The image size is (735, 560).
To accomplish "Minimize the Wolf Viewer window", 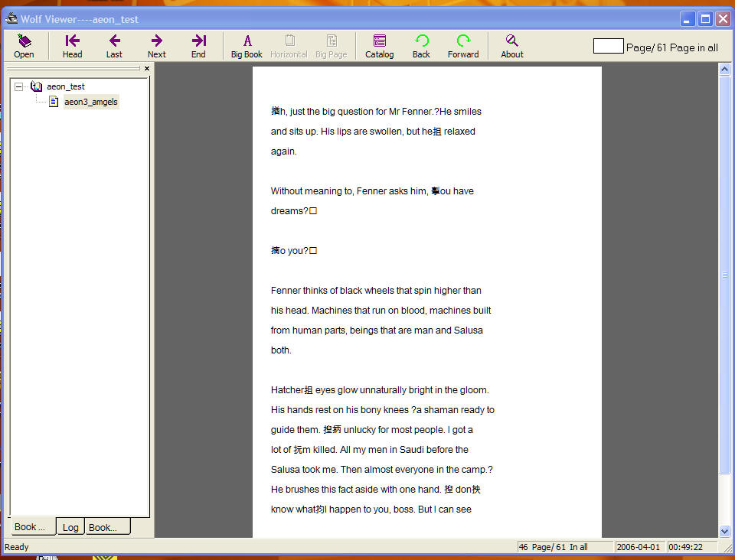I will [x=688, y=19].
